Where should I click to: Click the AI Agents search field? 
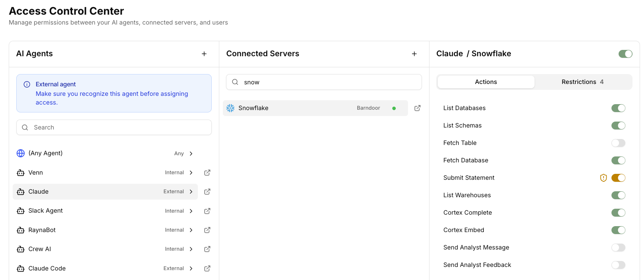(x=114, y=128)
